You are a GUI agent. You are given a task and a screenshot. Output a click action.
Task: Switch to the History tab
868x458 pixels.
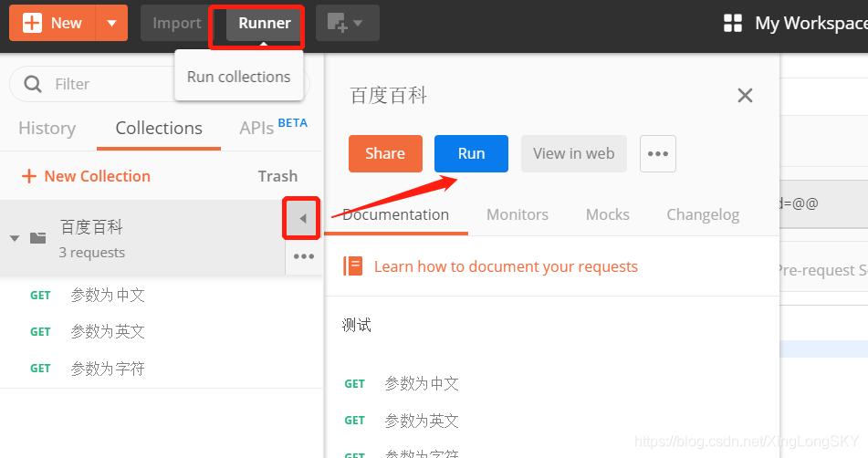(x=47, y=129)
